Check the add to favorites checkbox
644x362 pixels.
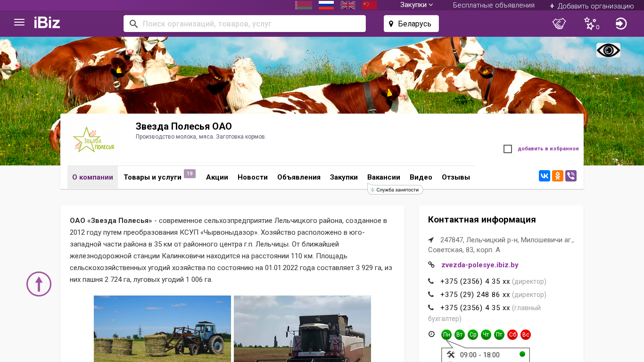[508, 149]
